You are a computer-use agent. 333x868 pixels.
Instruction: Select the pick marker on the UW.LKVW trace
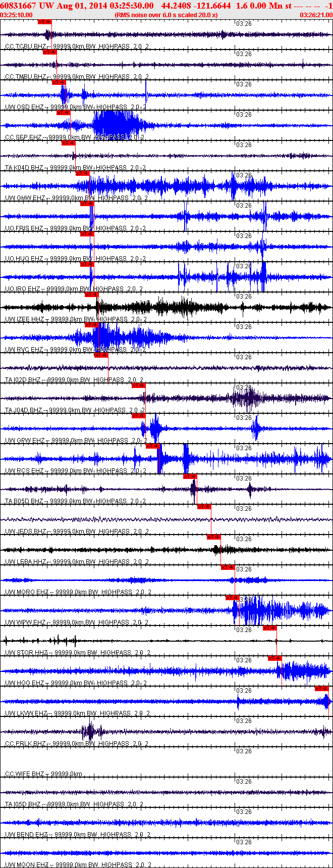point(321,689)
